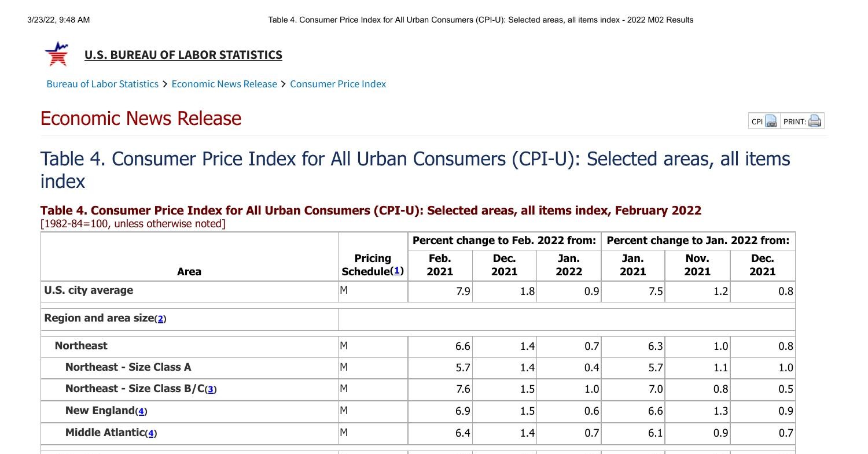The height and width of the screenshot is (454, 868).
Task: Select the U.S. city average row label
Action: coord(89,290)
